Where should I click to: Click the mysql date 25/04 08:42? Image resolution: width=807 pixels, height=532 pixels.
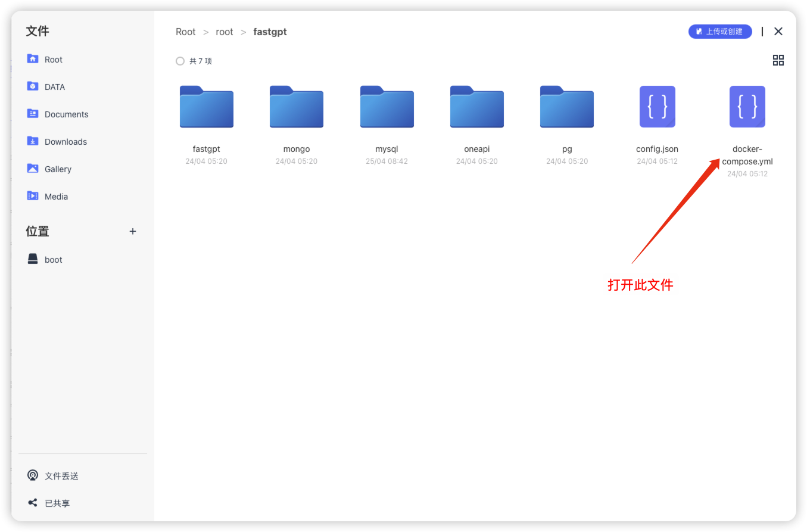coord(387,161)
